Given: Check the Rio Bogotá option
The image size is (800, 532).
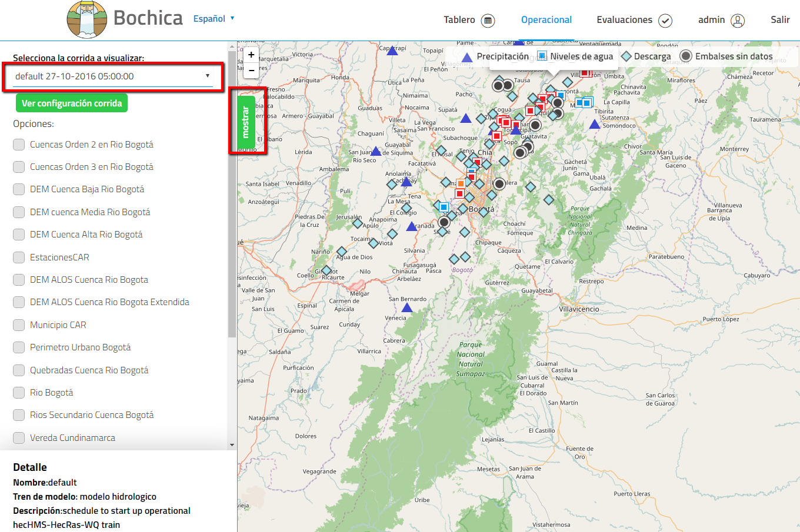Looking at the screenshot, I should click(x=19, y=393).
